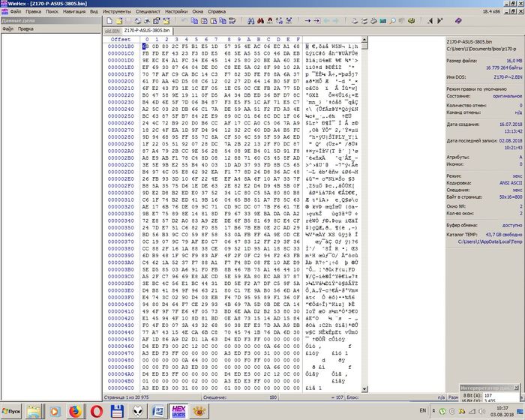Image resolution: width=525 pixels, height=420 pixels.
Task: Open Файл menu in Данные дела panel
Action: click(8, 29)
